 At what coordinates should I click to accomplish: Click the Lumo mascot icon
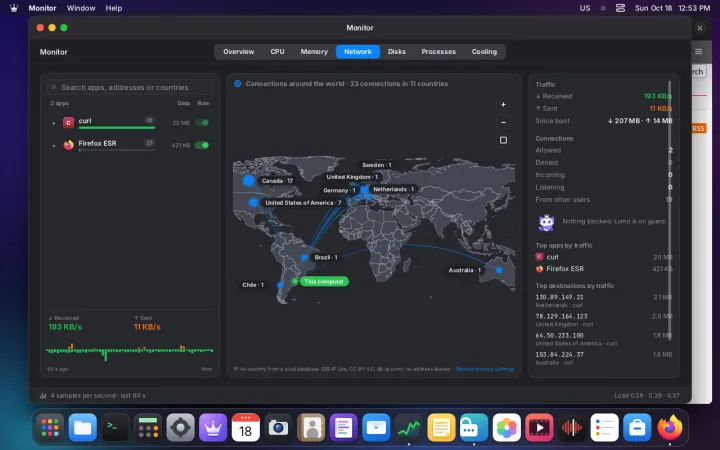546,222
